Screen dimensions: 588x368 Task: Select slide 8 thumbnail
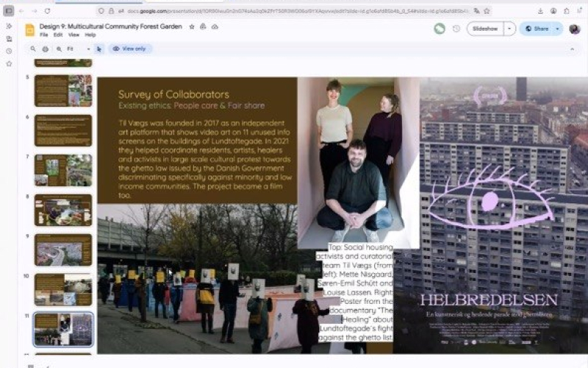(63, 210)
